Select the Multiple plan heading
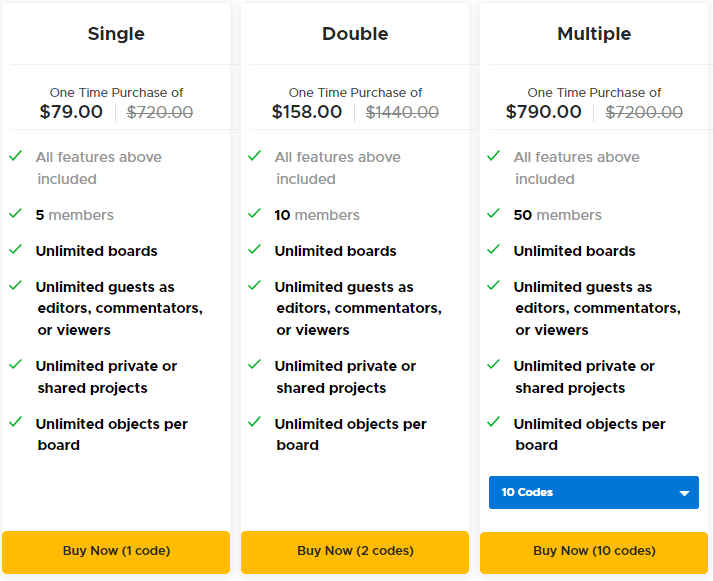713x581 pixels. tap(594, 34)
